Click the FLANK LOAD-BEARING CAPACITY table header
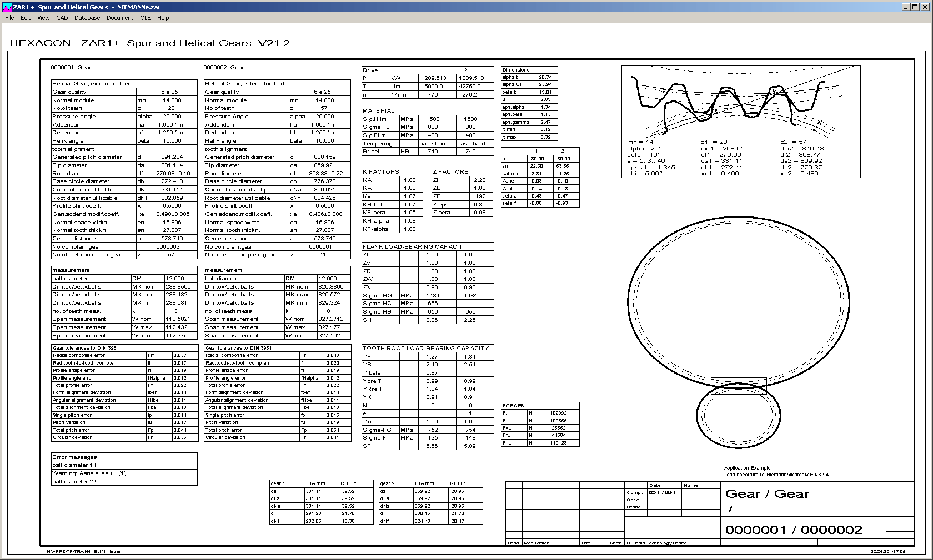The image size is (933, 560). (415, 246)
